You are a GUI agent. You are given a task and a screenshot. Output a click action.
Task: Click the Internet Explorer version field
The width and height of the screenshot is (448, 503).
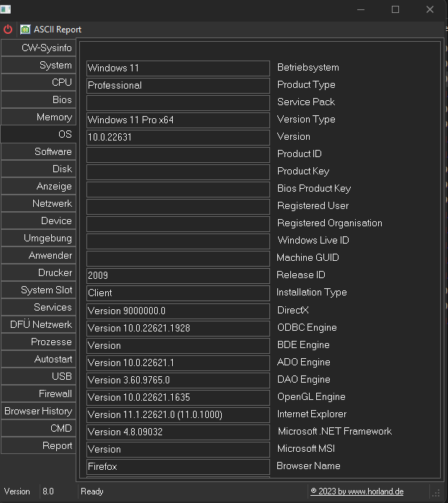point(178,415)
